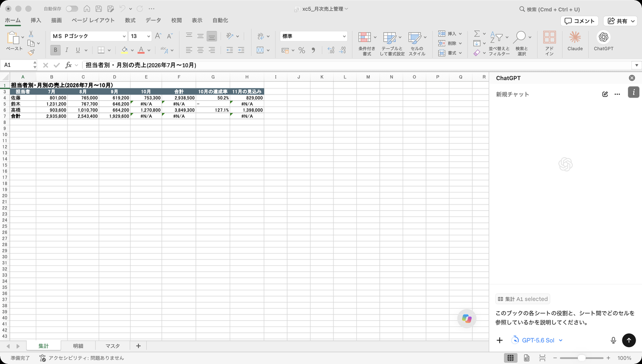Toggle the 自動保存 autosave switch

pyautogui.click(x=72, y=9)
